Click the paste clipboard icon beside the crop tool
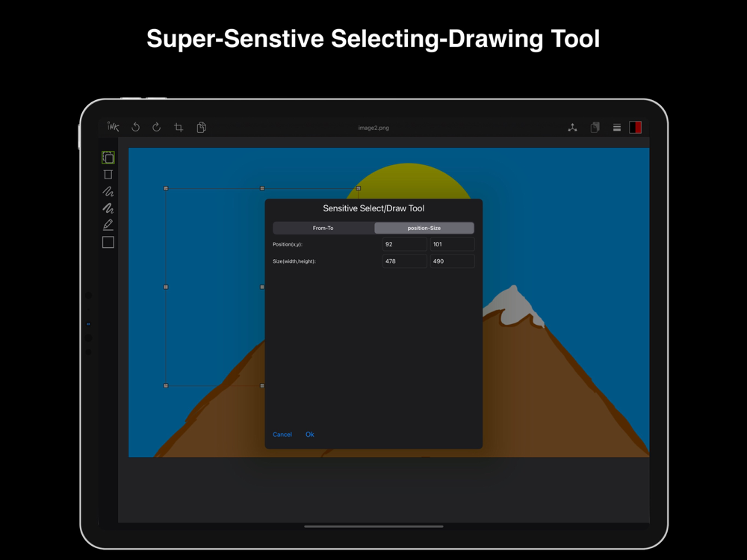Viewport: 747px width, 560px height. (x=202, y=127)
